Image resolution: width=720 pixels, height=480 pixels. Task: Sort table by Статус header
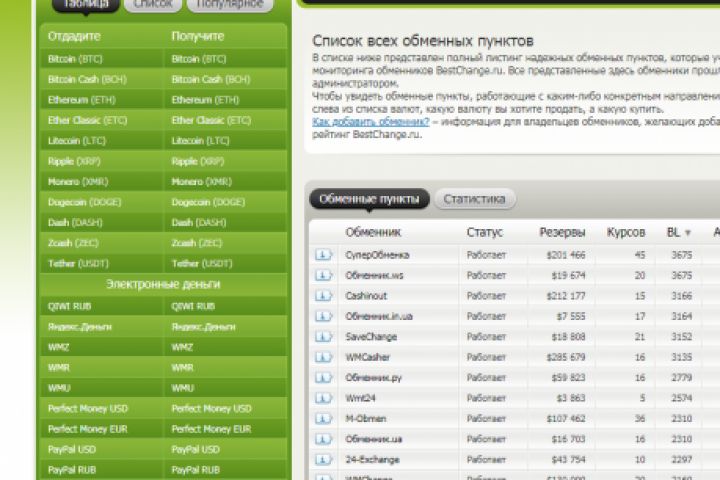[484, 232]
